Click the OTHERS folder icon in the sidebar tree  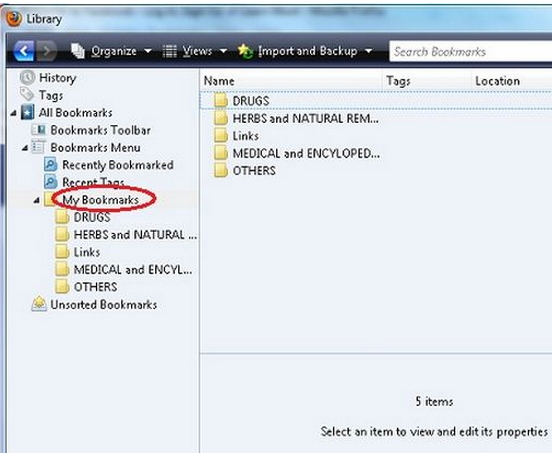(62, 286)
